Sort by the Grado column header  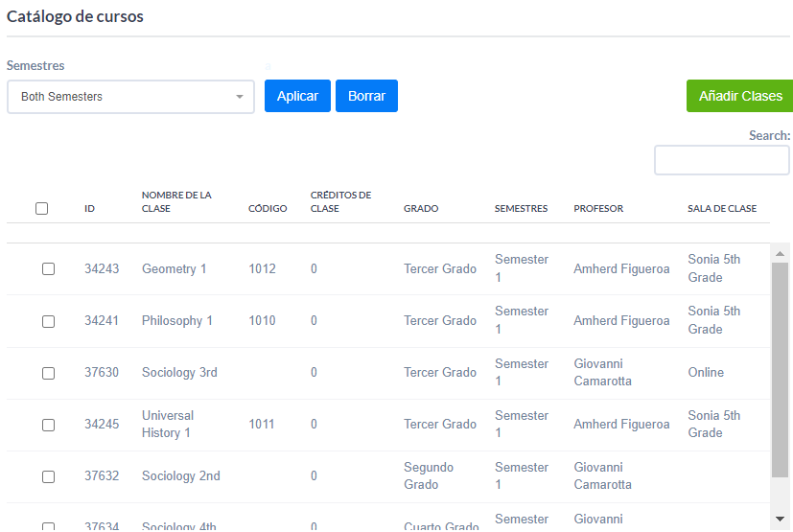[421, 209]
